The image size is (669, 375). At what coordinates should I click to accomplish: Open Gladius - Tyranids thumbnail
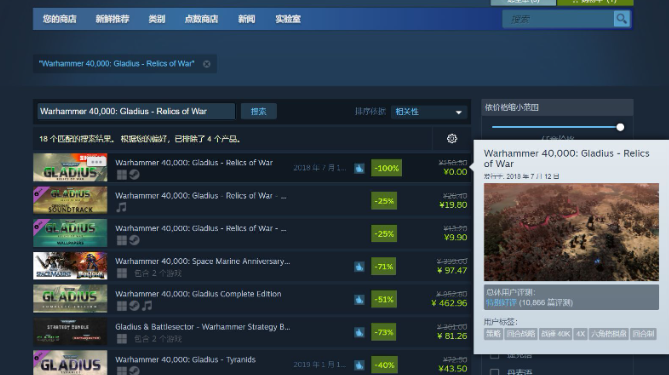[x=70, y=363]
